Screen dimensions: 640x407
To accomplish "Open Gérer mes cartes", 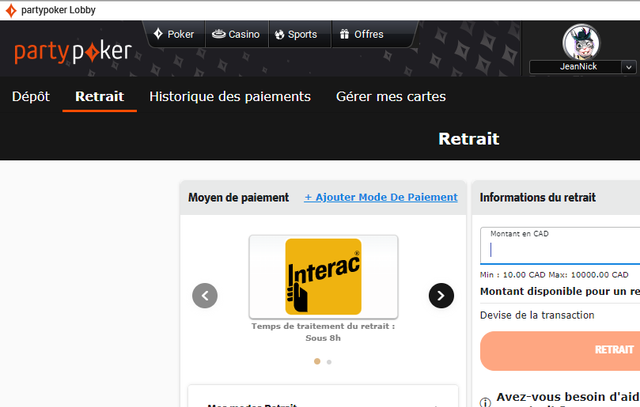I will (x=391, y=96).
